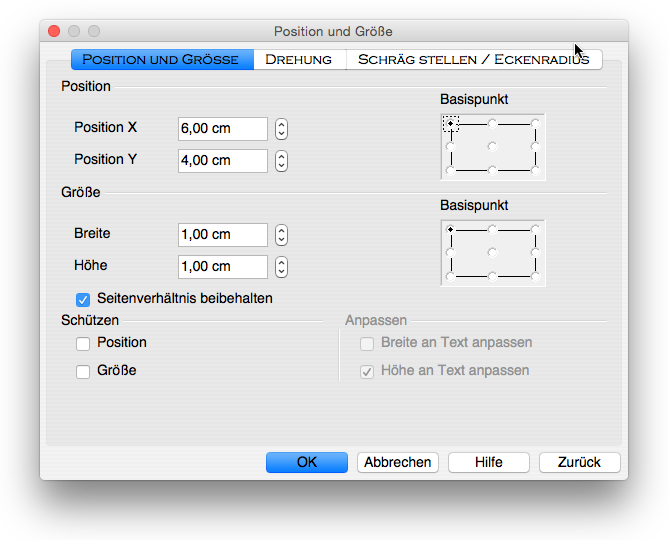Click the Höhe stepper arrows

(x=281, y=267)
